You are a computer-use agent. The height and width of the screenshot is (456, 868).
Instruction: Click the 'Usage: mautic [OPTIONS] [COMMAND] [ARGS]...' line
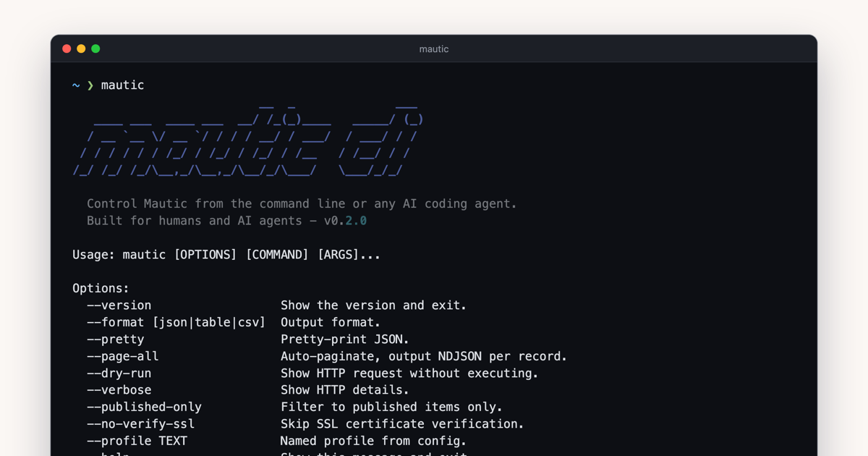click(x=226, y=255)
